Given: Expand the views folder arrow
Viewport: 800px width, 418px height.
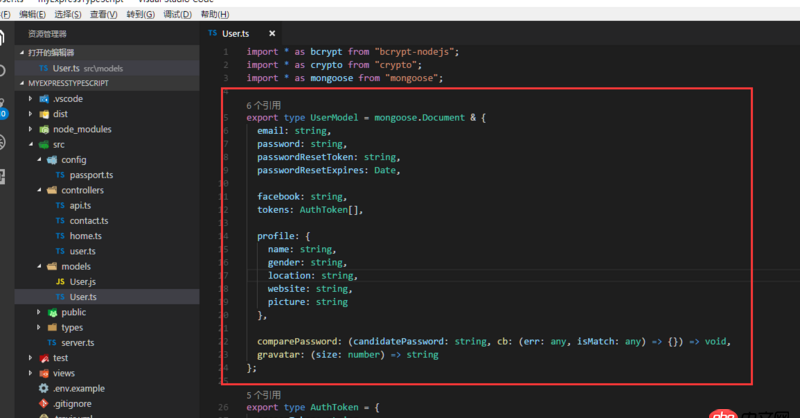Looking at the screenshot, I should point(31,373).
